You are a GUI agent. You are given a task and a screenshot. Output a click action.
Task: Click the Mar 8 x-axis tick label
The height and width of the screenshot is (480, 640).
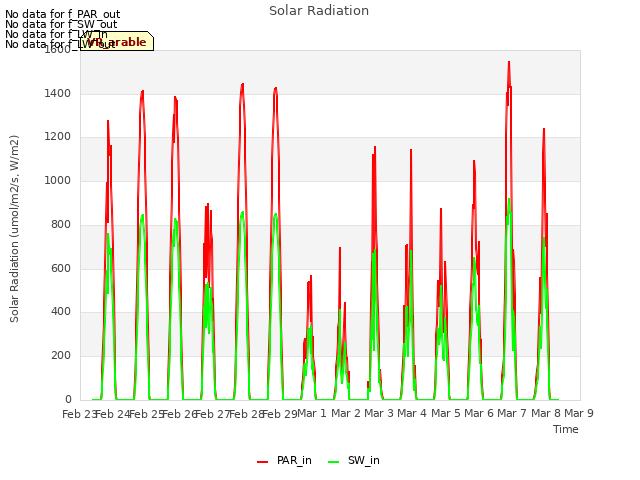(x=546, y=413)
